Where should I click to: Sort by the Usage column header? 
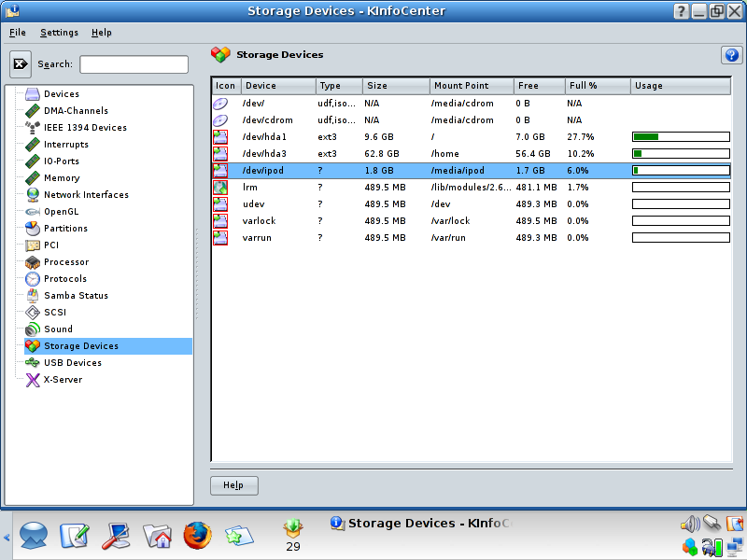tap(681, 86)
